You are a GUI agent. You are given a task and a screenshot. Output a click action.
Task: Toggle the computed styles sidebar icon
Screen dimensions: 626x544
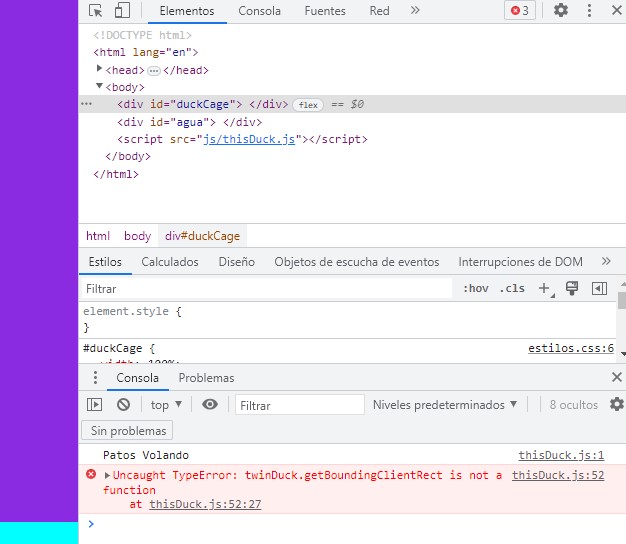599,289
